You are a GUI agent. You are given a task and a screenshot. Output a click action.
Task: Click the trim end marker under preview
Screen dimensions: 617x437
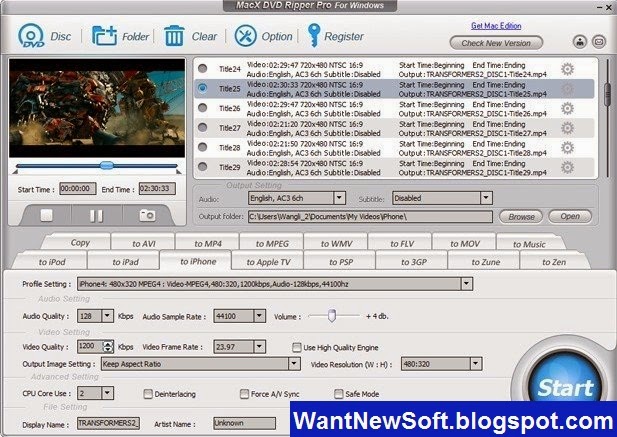pos(179,171)
